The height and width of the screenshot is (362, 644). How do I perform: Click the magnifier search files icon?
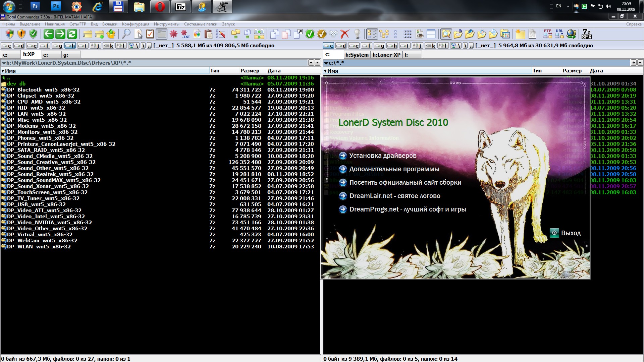pos(126,34)
